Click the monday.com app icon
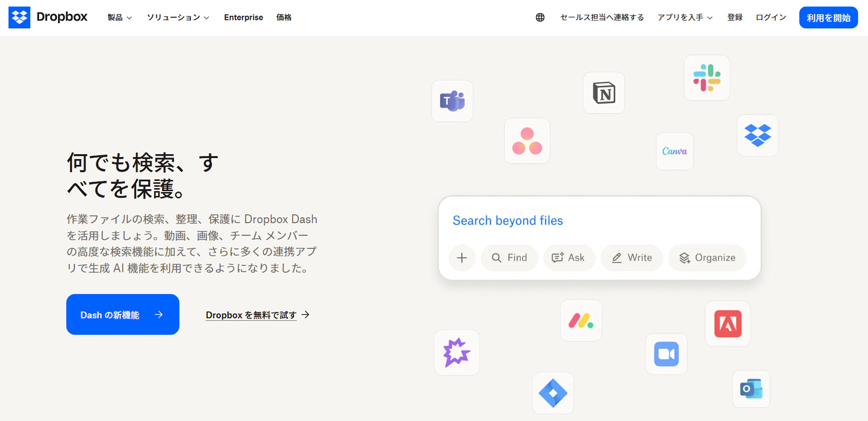868x421 pixels. click(x=580, y=321)
